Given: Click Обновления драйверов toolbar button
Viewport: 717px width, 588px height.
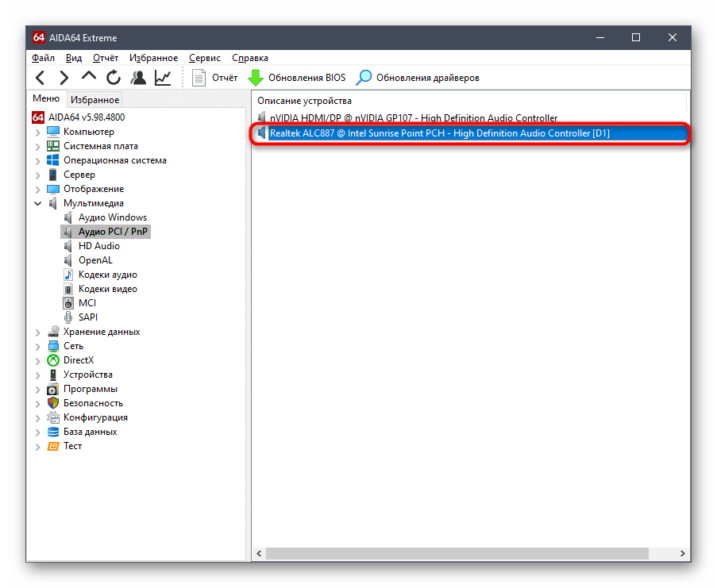Looking at the screenshot, I should [x=418, y=78].
